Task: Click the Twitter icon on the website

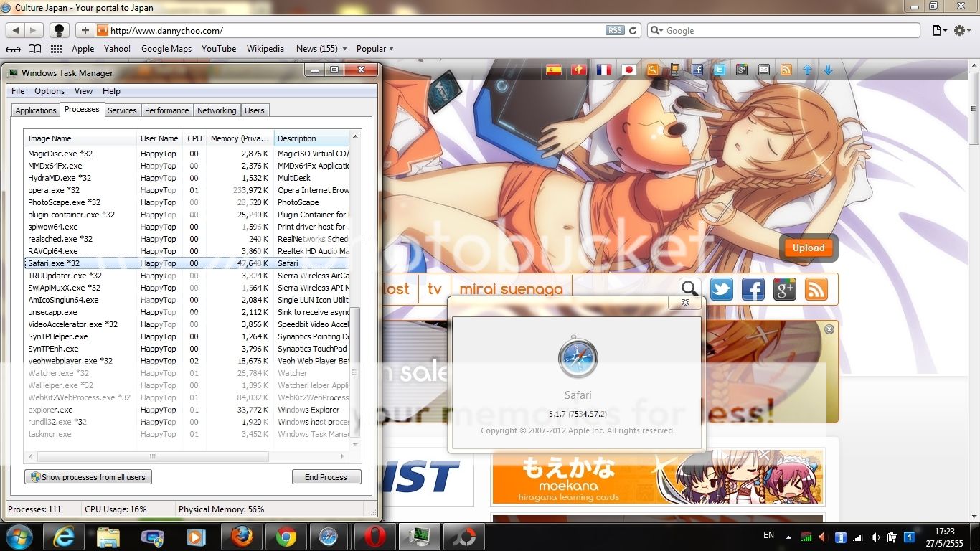Action: pos(721,289)
